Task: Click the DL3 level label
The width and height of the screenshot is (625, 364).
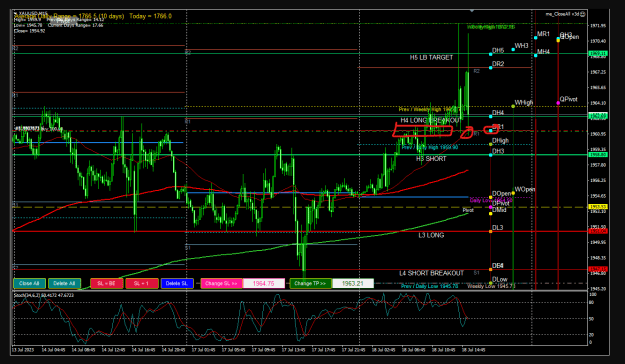Action: click(497, 228)
